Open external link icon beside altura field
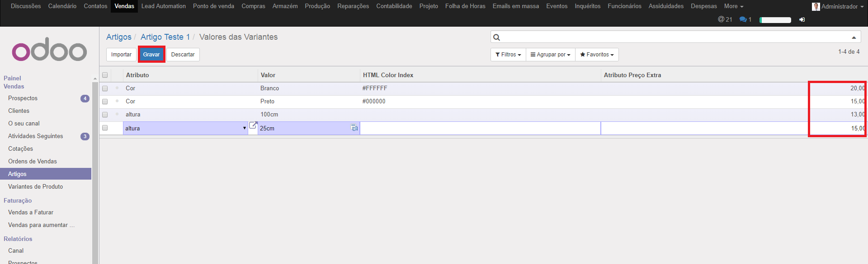Image resolution: width=868 pixels, height=264 pixels. click(x=253, y=125)
